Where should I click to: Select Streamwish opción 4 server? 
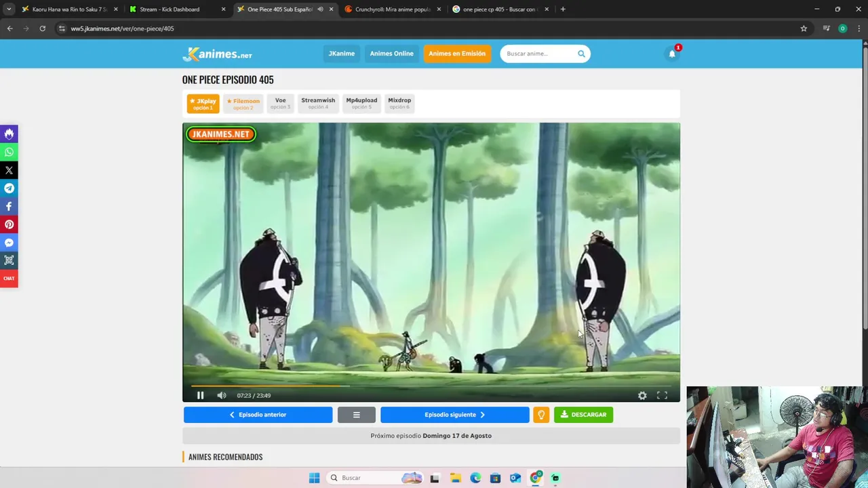click(318, 103)
